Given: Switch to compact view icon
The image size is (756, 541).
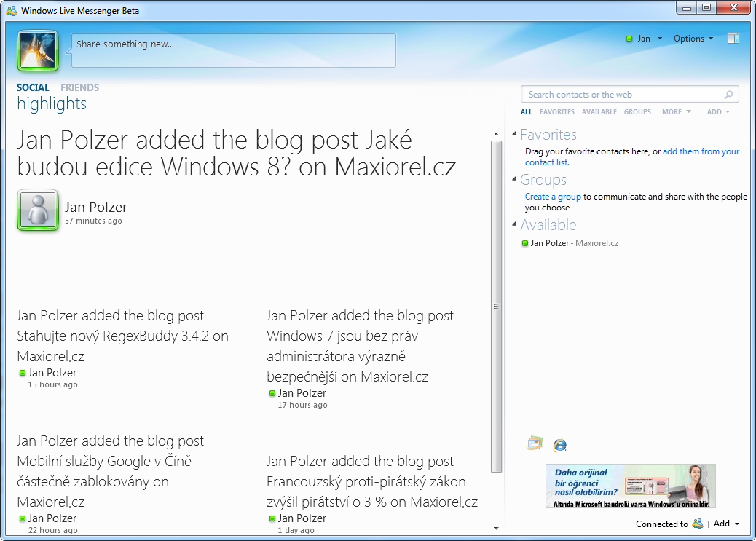Looking at the screenshot, I should tap(733, 39).
